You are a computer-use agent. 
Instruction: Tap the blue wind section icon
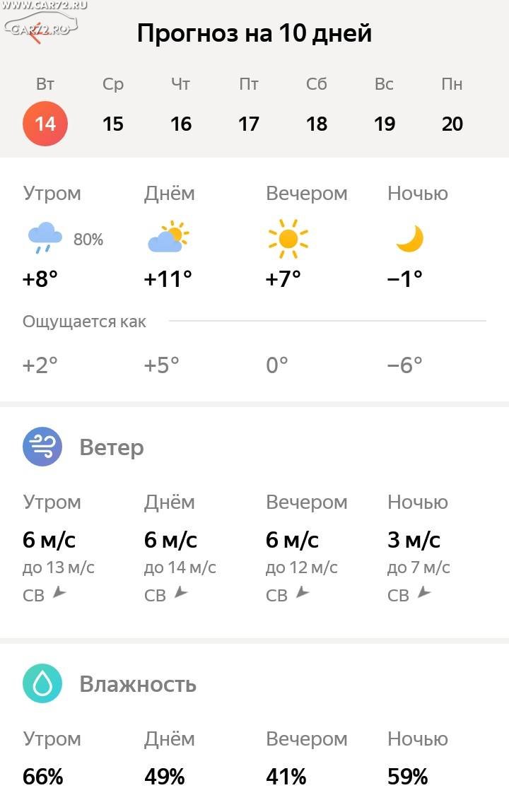click(x=42, y=447)
